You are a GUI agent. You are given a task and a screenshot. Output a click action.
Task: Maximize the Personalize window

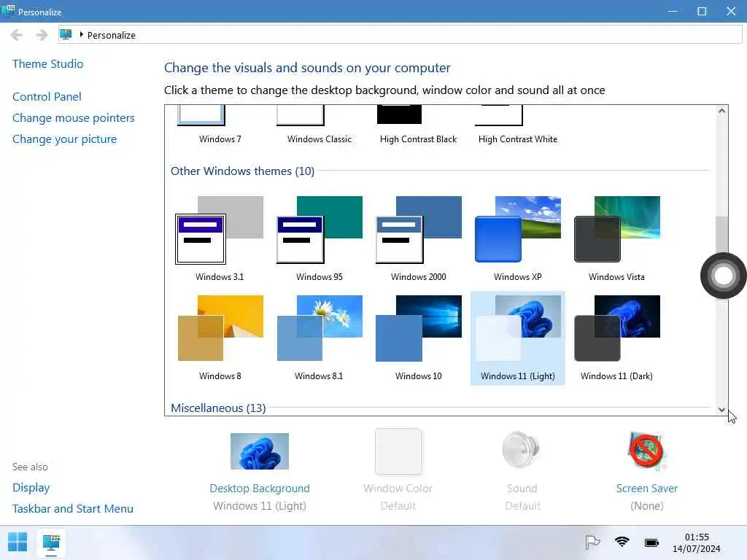pyautogui.click(x=702, y=11)
